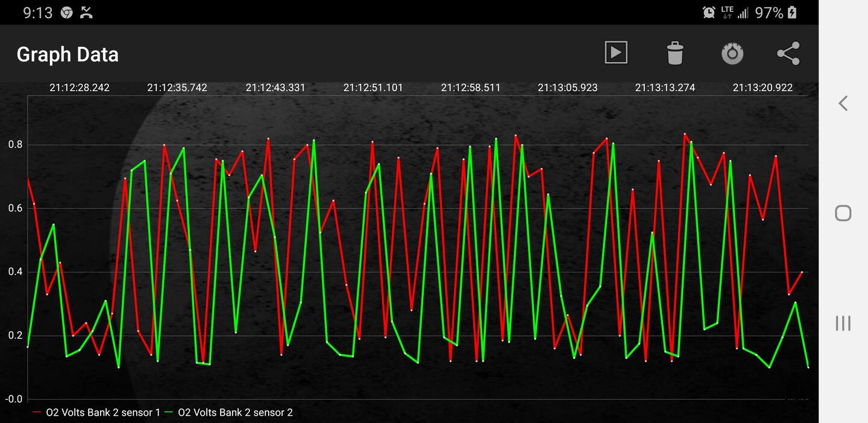
Task: Select the 21:12:51.101 timestamp label
Action: point(373,87)
